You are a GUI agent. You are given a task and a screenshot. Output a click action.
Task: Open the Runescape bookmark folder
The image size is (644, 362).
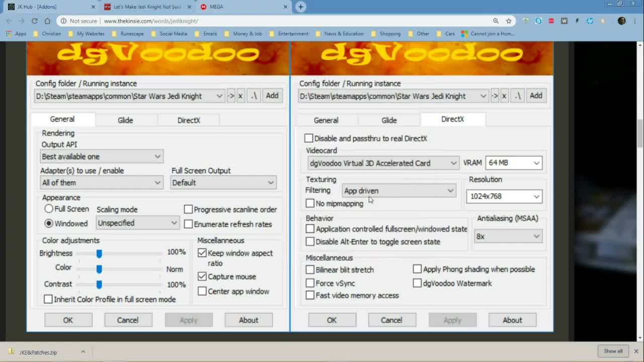pyautogui.click(x=128, y=34)
